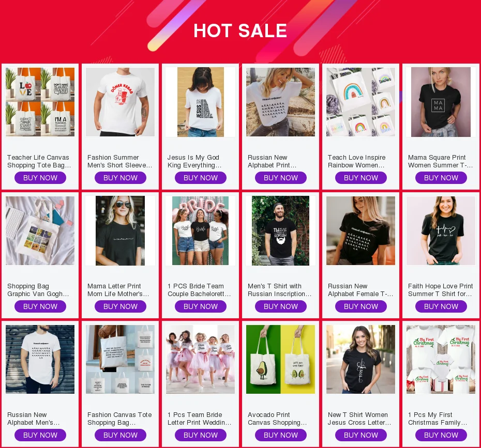This screenshot has width=481, height=448.
Task: Open the My First Christmas shirts image
Action: (x=441, y=360)
